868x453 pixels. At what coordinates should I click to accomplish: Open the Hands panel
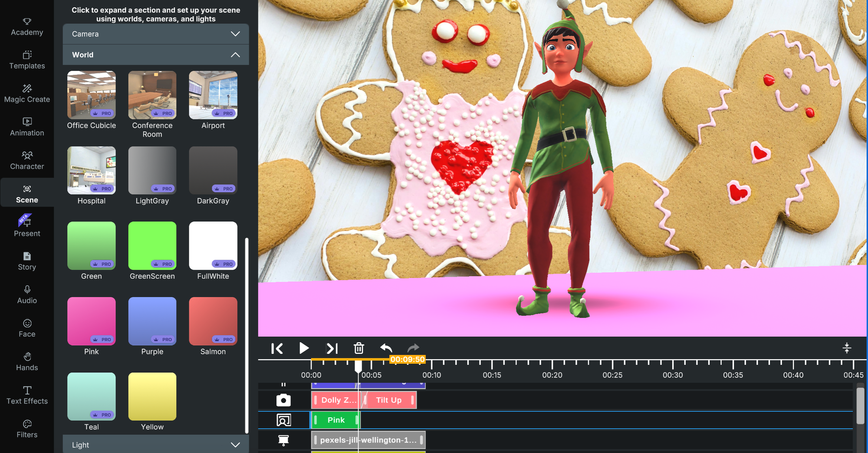[26, 361]
